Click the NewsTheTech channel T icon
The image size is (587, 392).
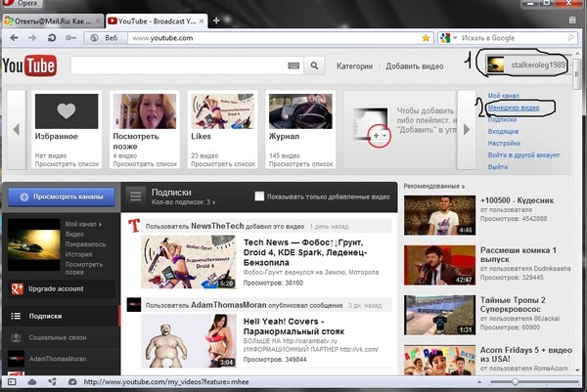pos(134,226)
